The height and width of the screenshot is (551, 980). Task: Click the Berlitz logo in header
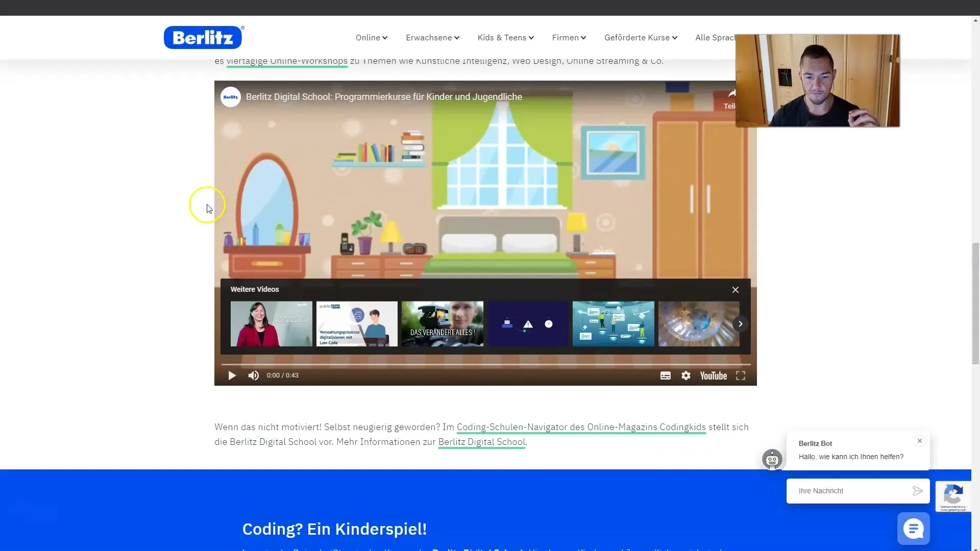(203, 37)
